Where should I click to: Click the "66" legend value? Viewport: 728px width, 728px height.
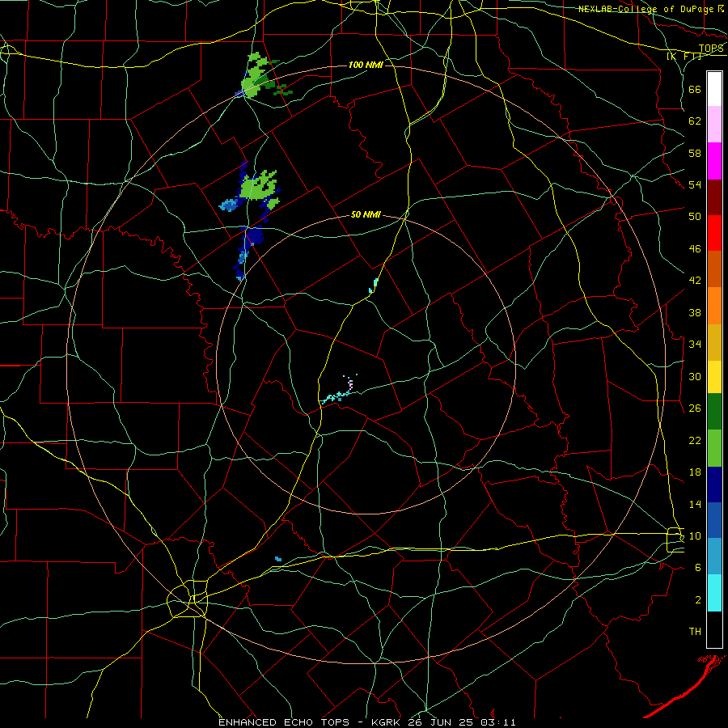click(x=695, y=89)
